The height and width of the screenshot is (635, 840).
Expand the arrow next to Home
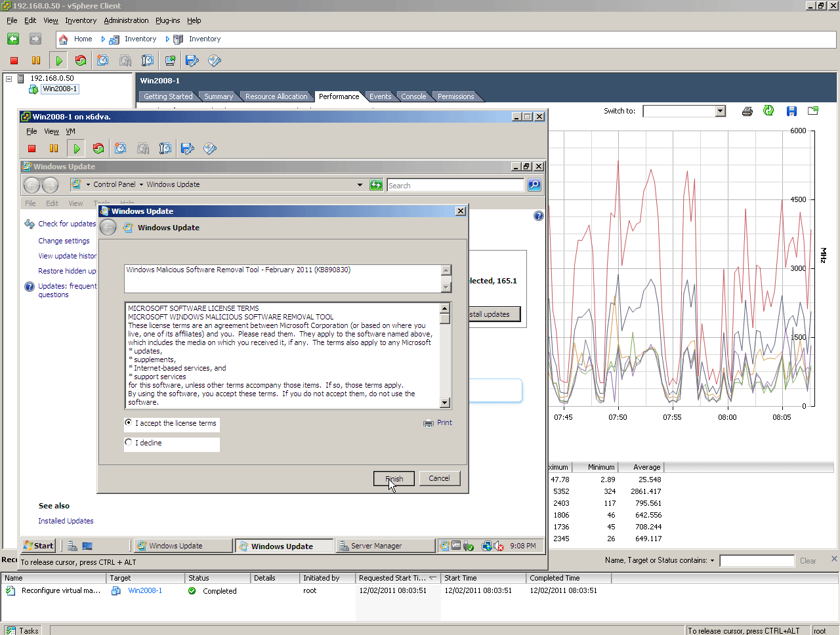(x=103, y=39)
